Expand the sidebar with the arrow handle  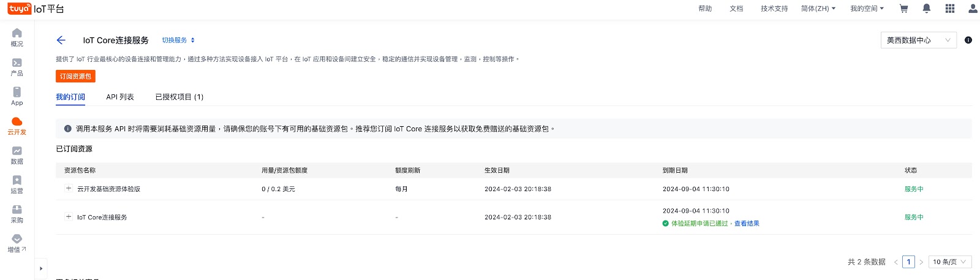41,268
